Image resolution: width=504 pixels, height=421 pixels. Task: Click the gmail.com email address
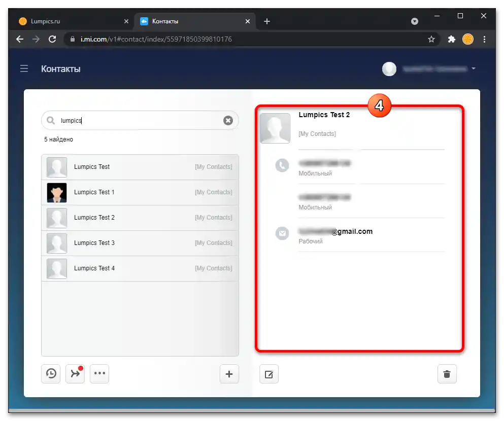tap(335, 231)
